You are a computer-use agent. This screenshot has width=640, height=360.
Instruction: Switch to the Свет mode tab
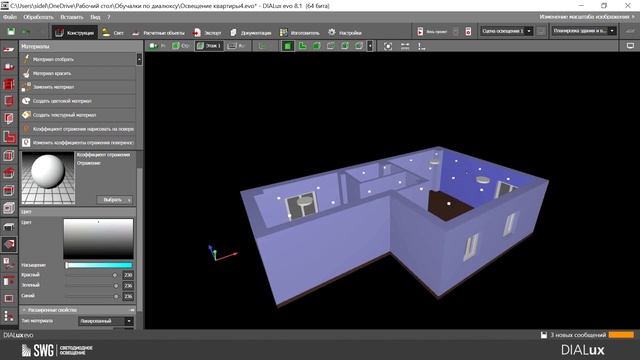pyautogui.click(x=113, y=33)
